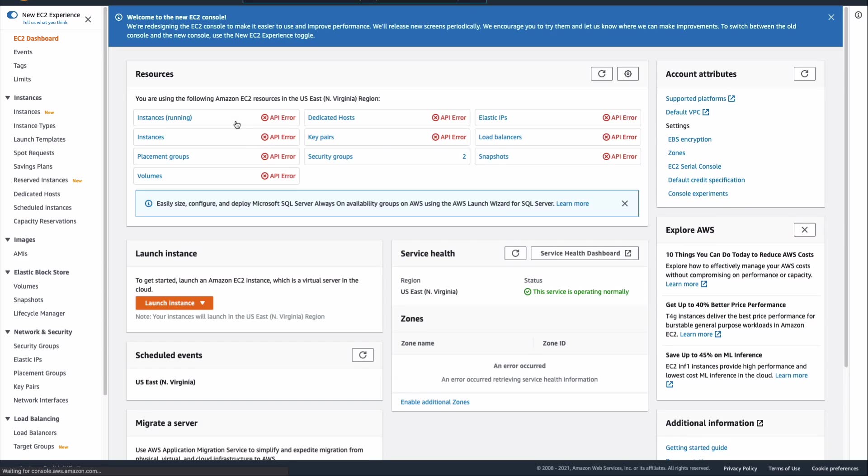This screenshot has height=476, width=868.
Task: Click Tell us what you think
Action: pyautogui.click(x=45, y=23)
